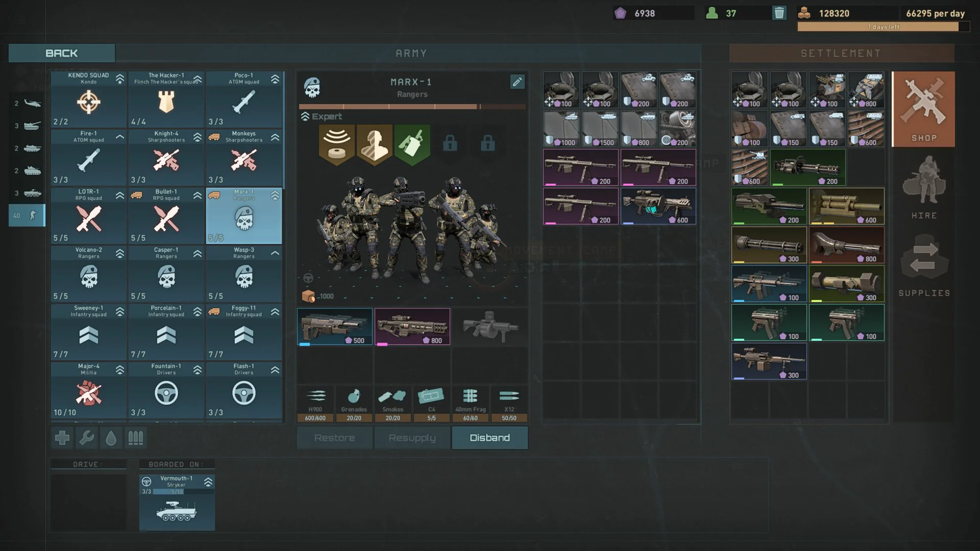
Task: Select the 800-cost rifle thumbnail
Action: coord(412,326)
